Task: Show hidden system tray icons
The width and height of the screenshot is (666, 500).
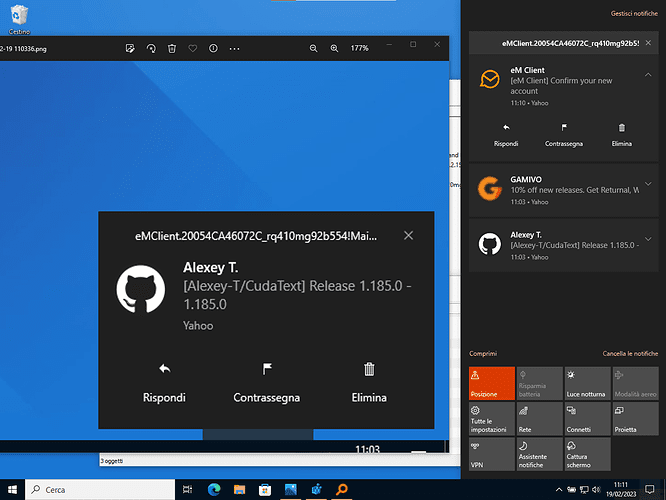Action: tap(559, 490)
